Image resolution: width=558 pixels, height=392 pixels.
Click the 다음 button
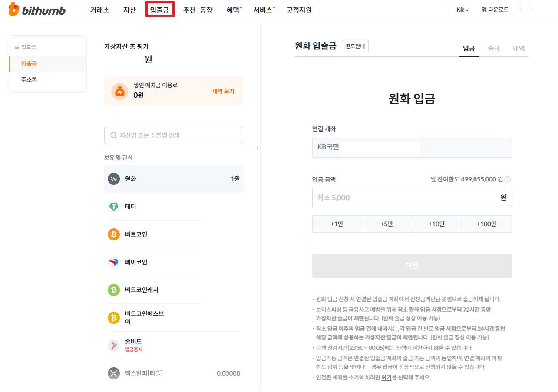pos(412,266)
